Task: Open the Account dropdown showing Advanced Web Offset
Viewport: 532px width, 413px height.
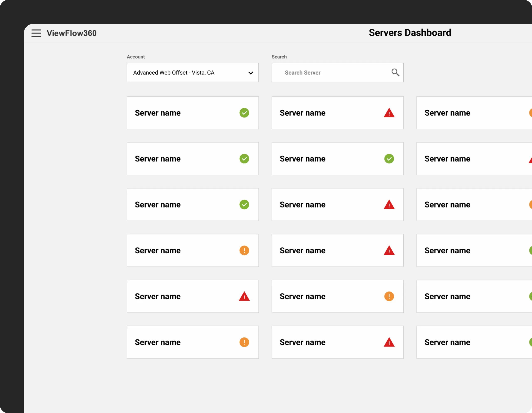Action: [193, 73]
